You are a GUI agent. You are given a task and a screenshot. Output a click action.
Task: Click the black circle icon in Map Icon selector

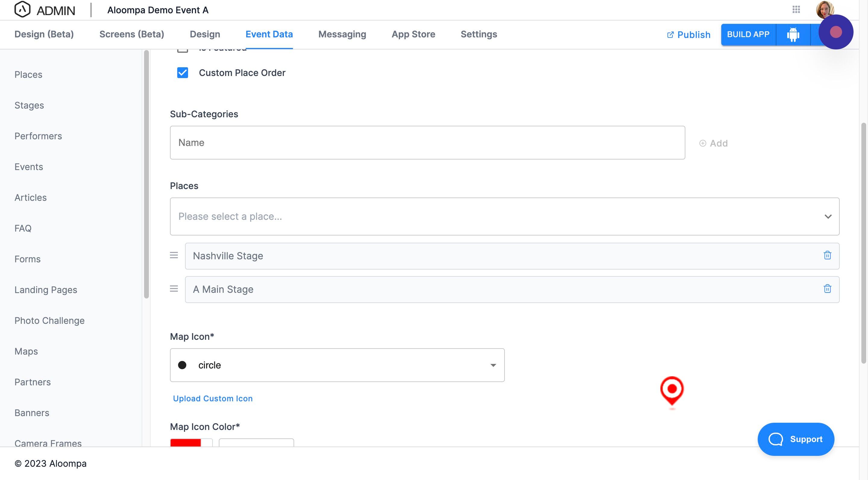pos(182,365)
